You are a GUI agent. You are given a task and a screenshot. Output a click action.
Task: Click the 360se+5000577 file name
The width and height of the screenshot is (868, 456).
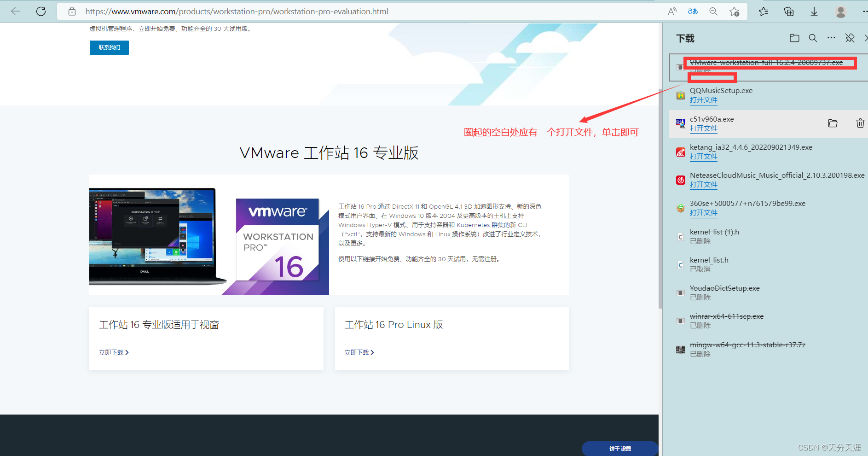[x=747, y=204]
